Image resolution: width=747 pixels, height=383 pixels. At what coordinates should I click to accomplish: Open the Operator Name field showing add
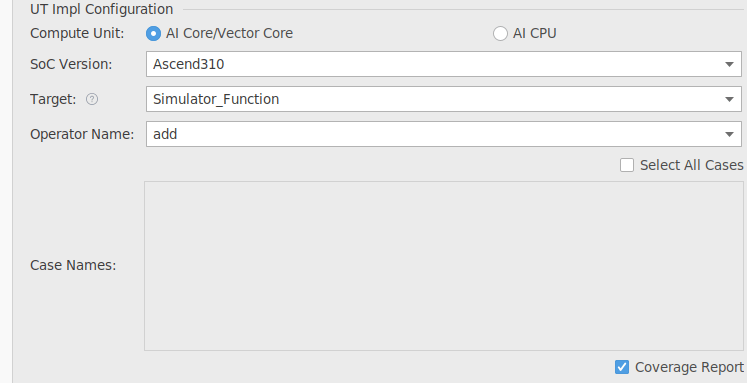tap(444, 134)
